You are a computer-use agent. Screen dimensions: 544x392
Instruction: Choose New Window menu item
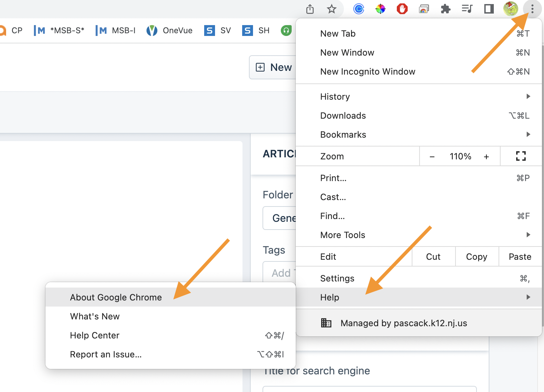coord(419,53)
